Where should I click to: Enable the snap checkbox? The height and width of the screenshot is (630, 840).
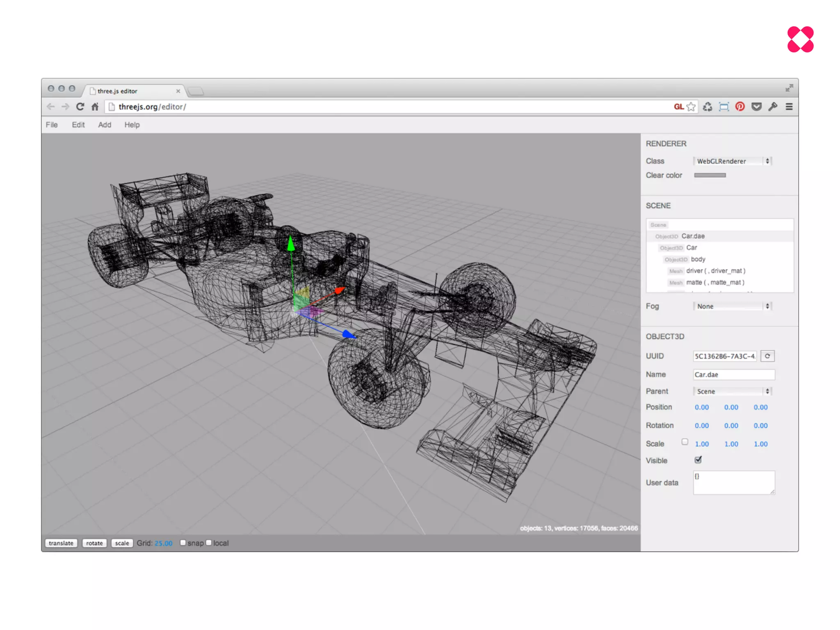pos(183,543)
